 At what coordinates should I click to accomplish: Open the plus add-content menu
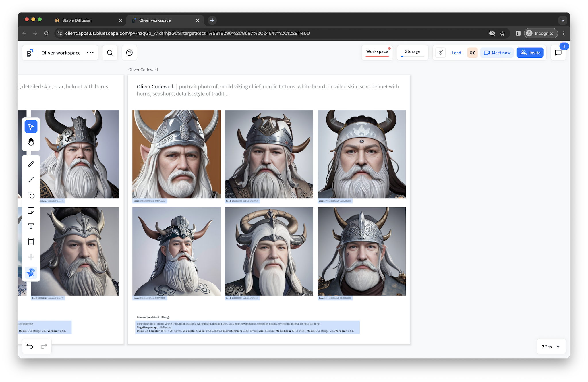click(x=31, y=257)
